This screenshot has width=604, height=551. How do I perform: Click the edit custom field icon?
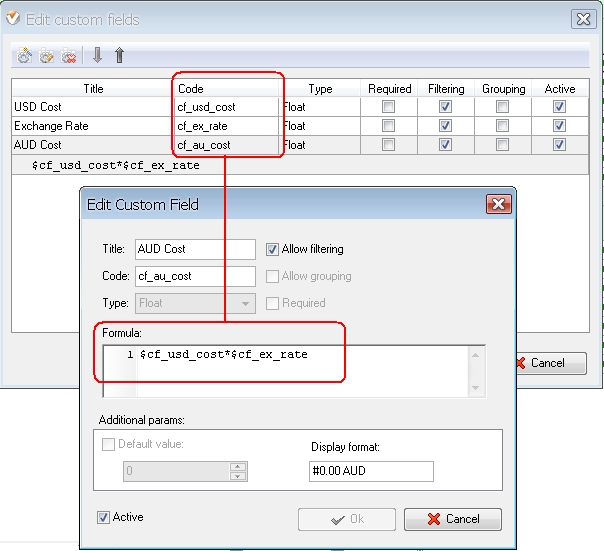(47, 56)
